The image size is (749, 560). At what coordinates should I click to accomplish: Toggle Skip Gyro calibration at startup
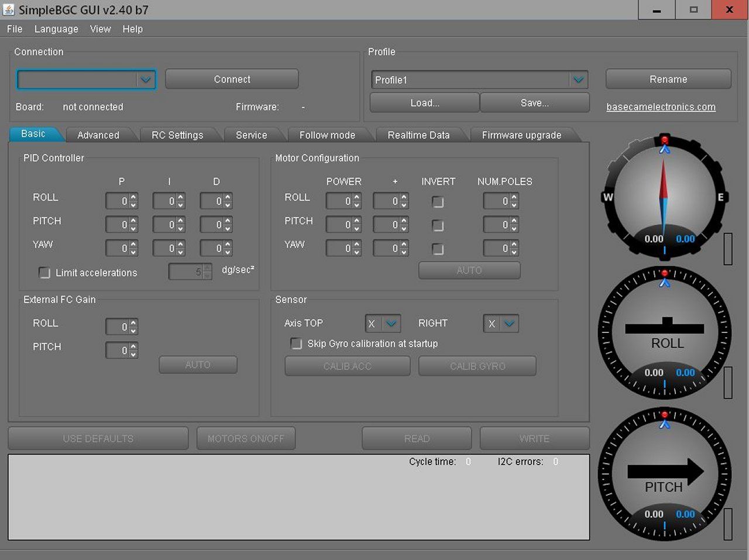297,343
